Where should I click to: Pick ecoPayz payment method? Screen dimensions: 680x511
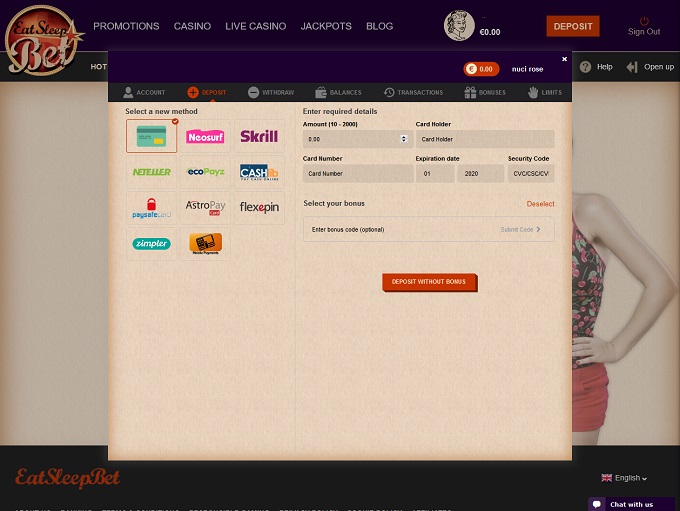205,172
